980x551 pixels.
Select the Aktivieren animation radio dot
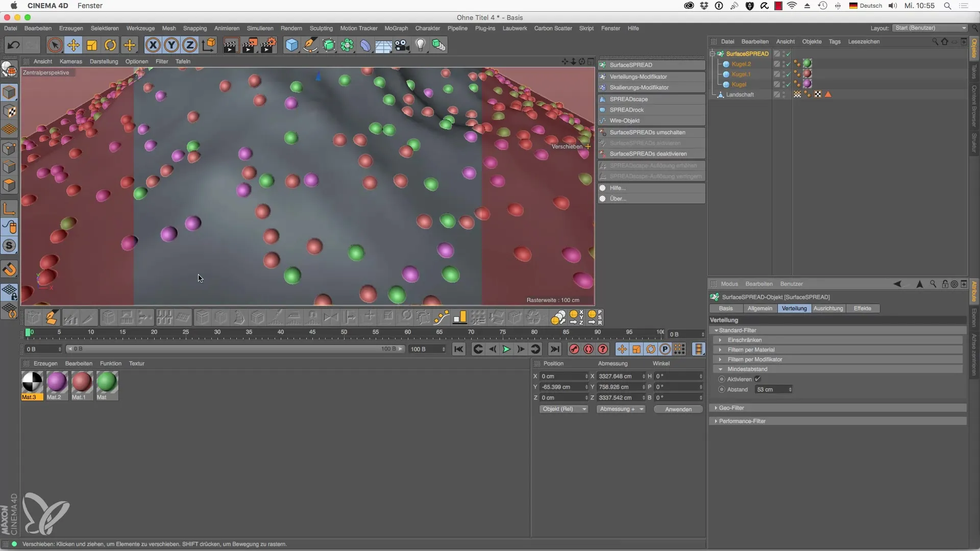pos(722,379)
